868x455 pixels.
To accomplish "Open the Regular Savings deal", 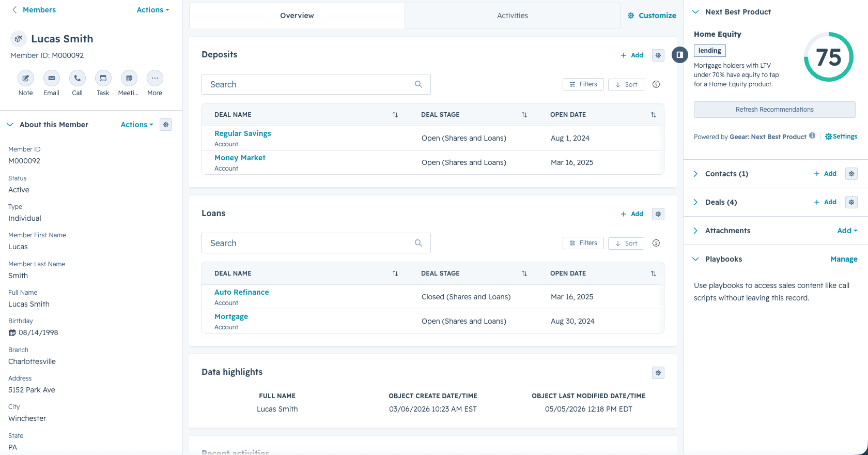I will pyautogui.click(x=243, y=133).
